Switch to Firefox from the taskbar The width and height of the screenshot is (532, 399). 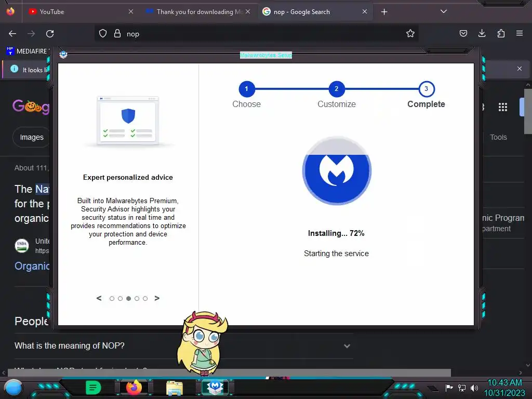(134, 388)
